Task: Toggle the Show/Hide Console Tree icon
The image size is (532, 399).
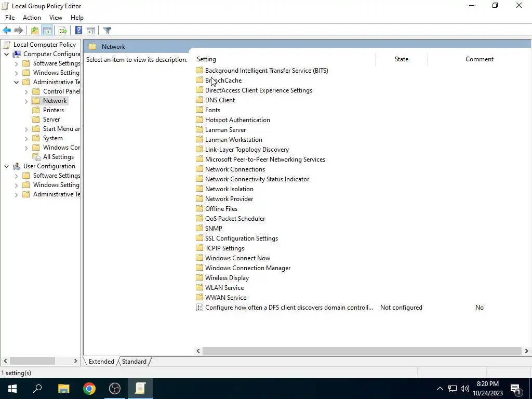Action: coord(47,31)
